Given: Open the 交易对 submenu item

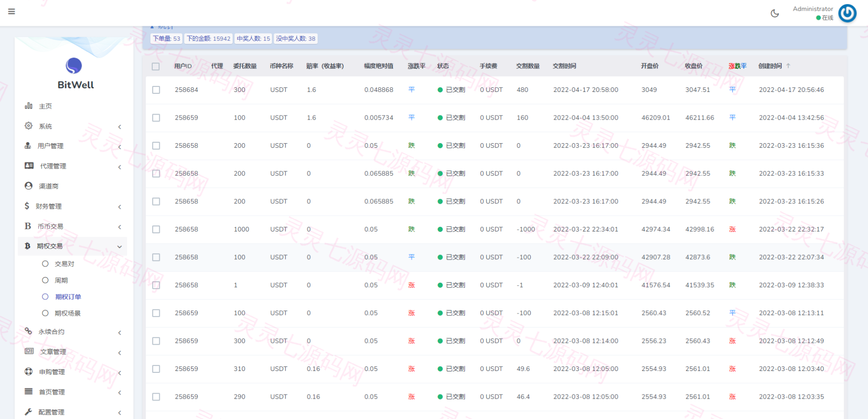Looking at the screenshot, I should coord(65,264).
